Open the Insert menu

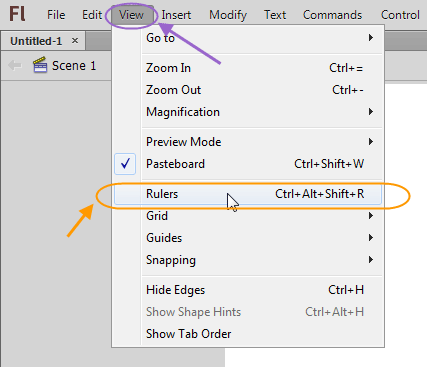click(176, 15)
